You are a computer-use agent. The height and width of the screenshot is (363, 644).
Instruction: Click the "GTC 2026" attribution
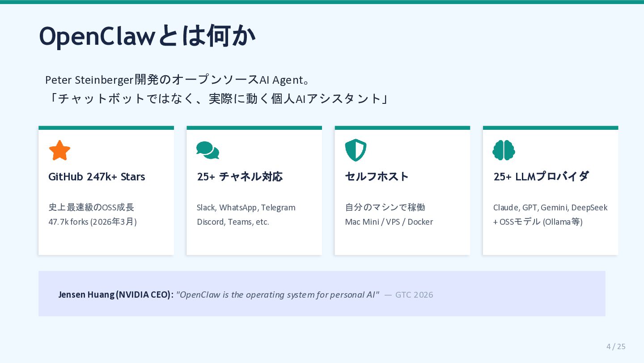click(x=414, y=295)
